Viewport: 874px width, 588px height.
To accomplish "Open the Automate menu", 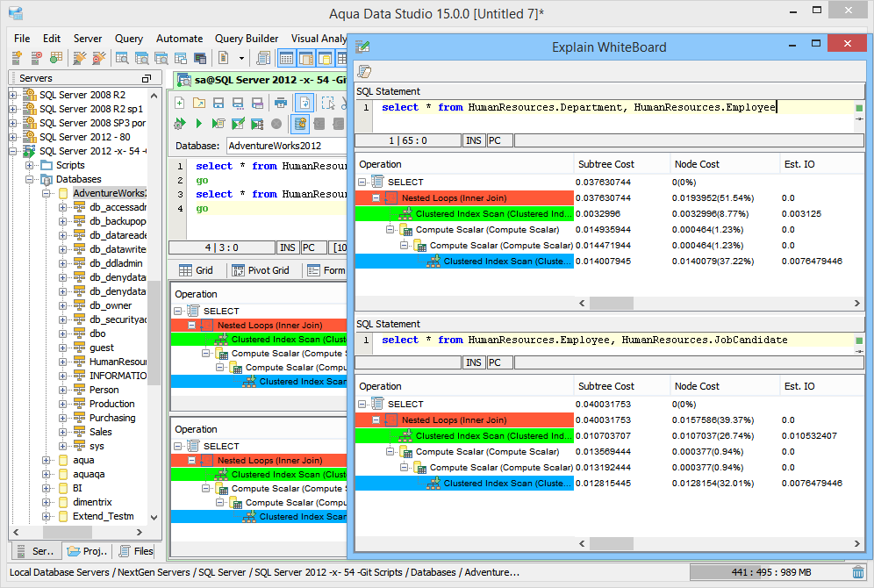I will (x=180, y=39).
